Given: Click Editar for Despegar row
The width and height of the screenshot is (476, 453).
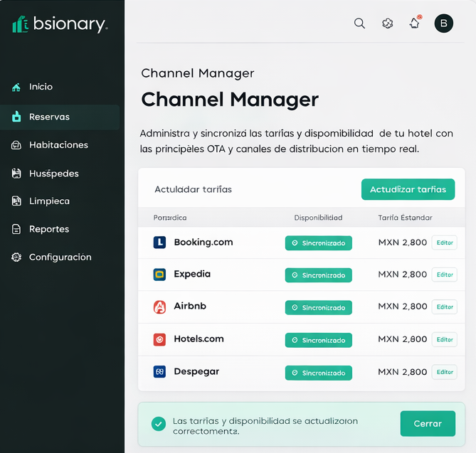Looking at the screenshot, I should 445,372.
